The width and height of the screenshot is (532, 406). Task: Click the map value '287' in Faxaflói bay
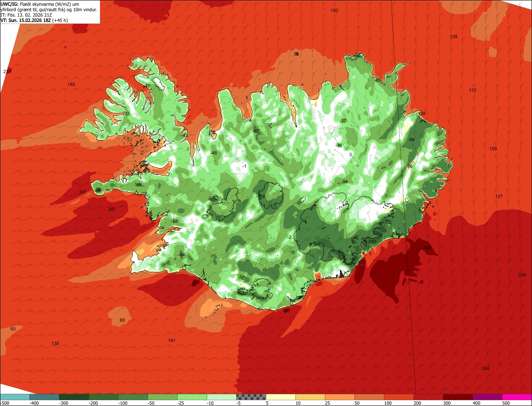click(112, 210)
